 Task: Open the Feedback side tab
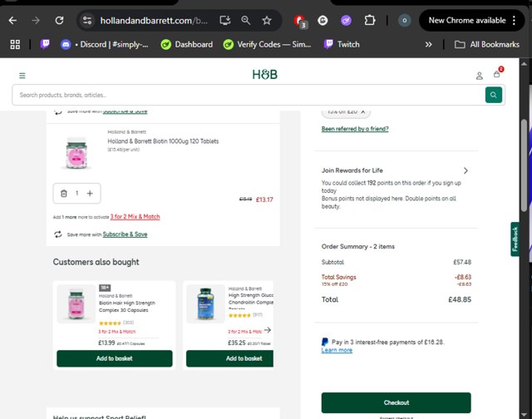pos(515,239)
